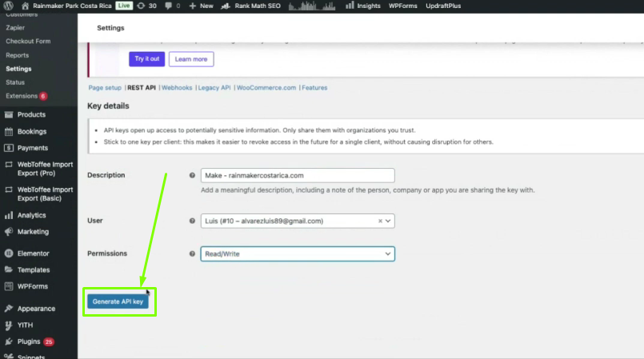Click the Learn more button

(x=191, y=59)
